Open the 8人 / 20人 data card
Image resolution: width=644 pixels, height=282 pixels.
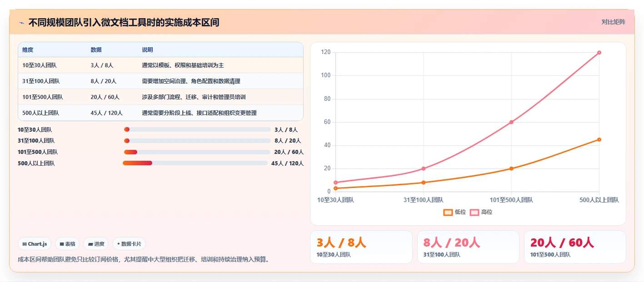(x=468, y=247)
